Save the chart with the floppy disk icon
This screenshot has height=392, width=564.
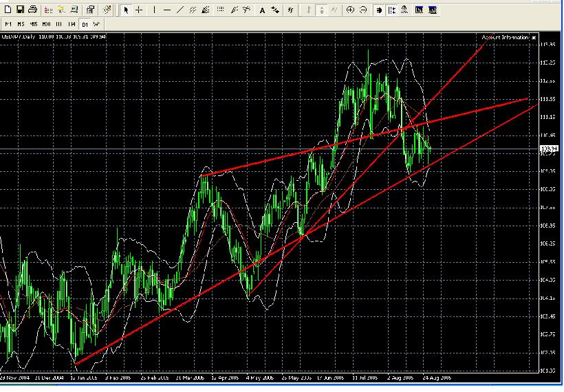[x=20, y=10]
